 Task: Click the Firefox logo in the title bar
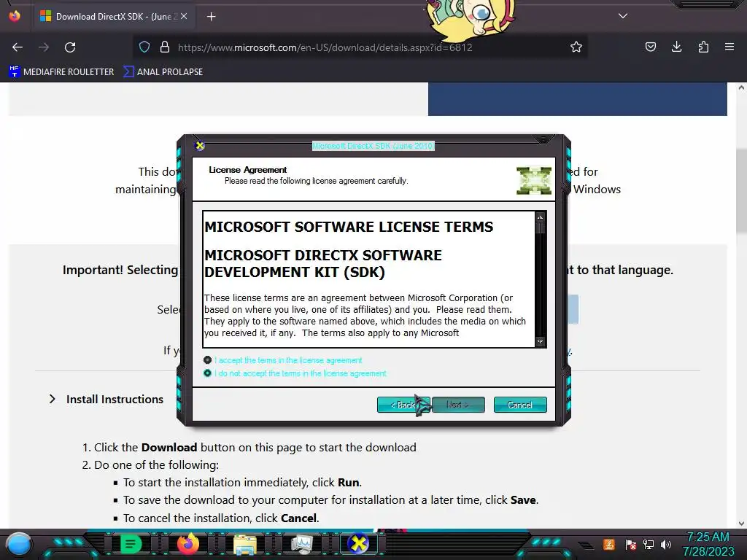15,16
